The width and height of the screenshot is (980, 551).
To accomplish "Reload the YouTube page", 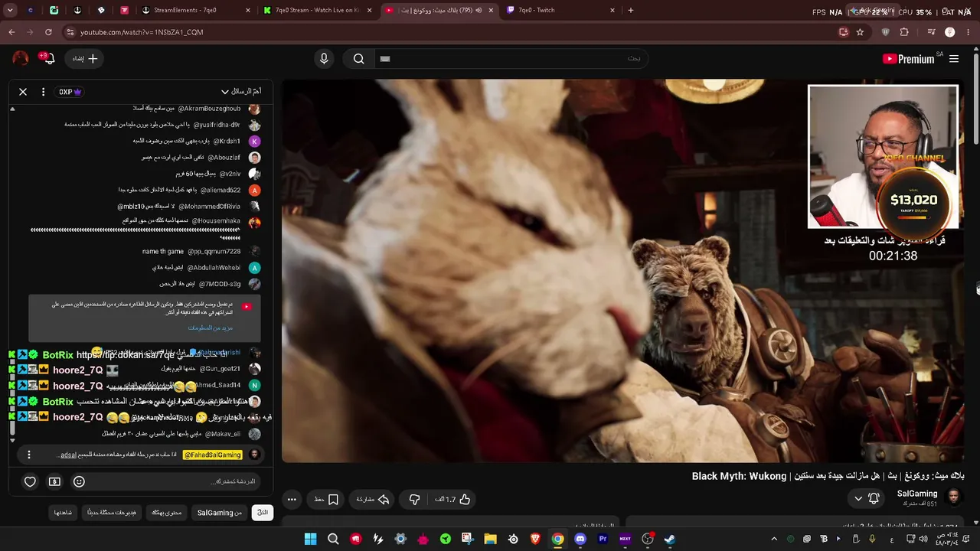I will click(x=48, y=32).
